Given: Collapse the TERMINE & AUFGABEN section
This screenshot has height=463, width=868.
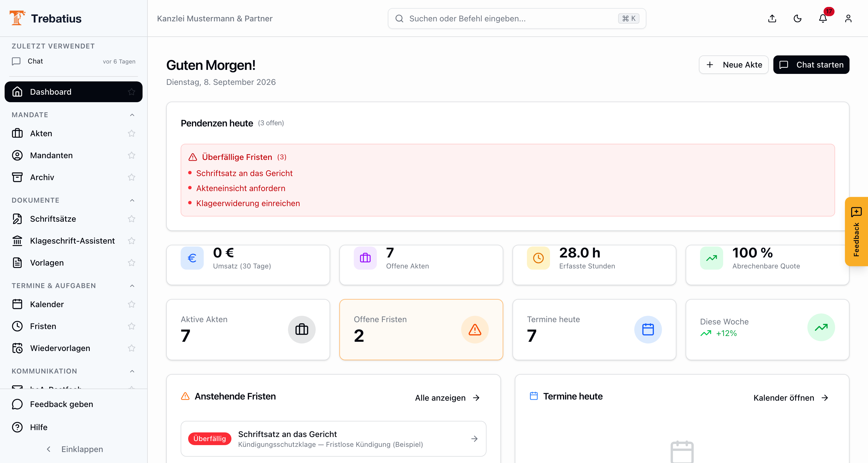Looking at the screenshot, I should pyautogui.click(x=132, y=286).
